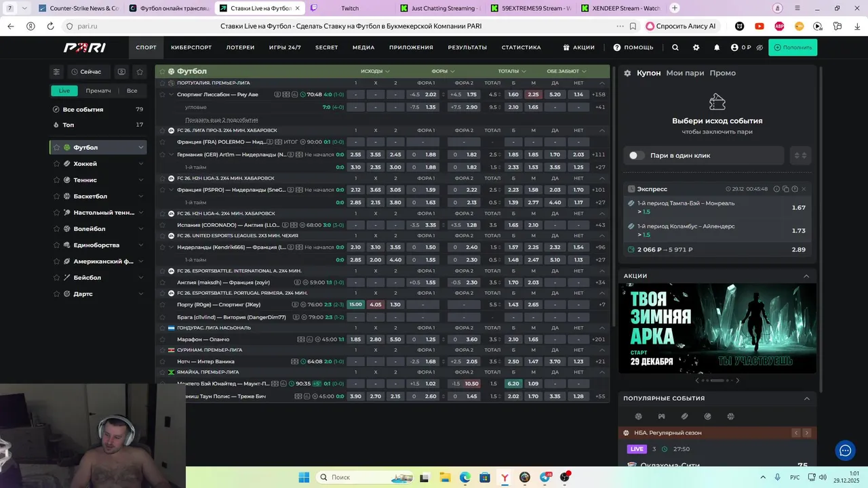868x488 pixels.
Task: Open the ТОТАЛЫ column dropdown
Action: (x=512, y=71)
